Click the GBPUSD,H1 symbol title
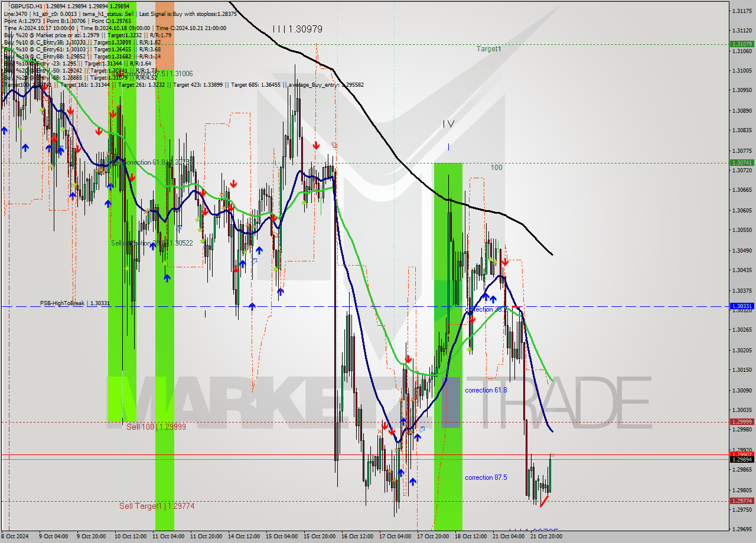 pos(26,6)
